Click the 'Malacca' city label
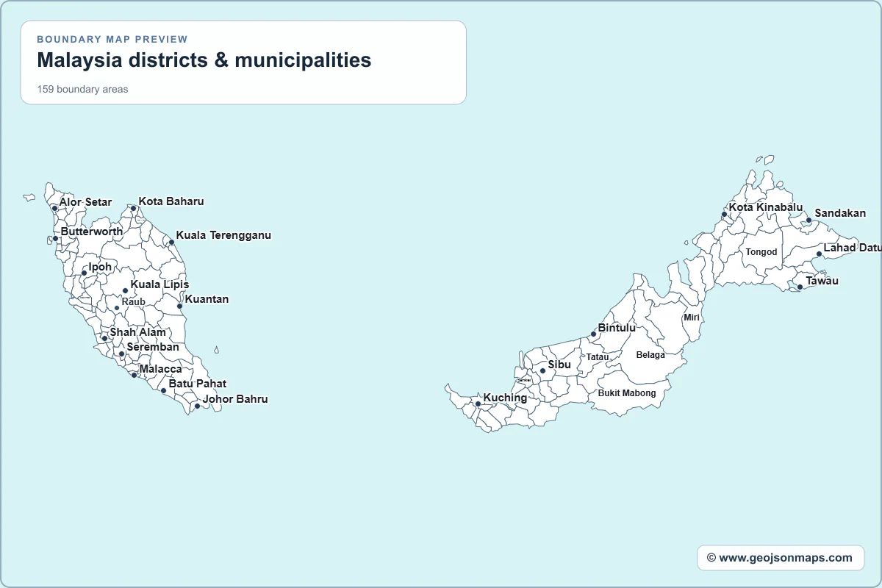 click(160, 369)
